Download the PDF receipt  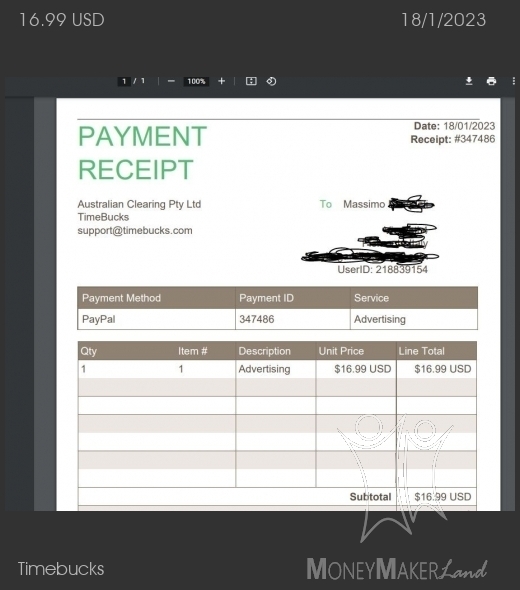coord(469,81)
